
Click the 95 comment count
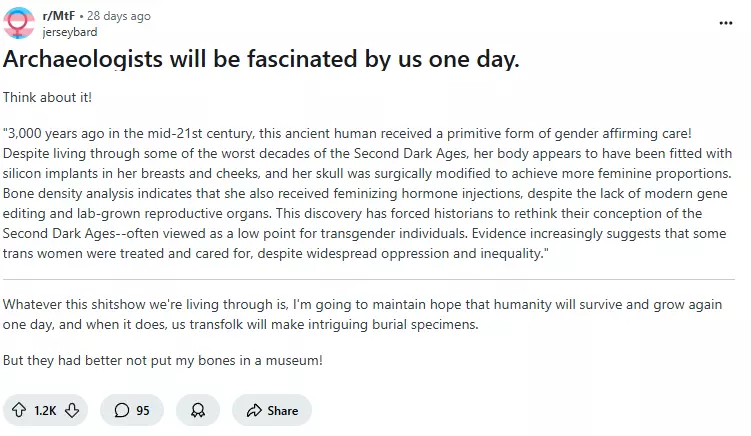pos(143,410)
